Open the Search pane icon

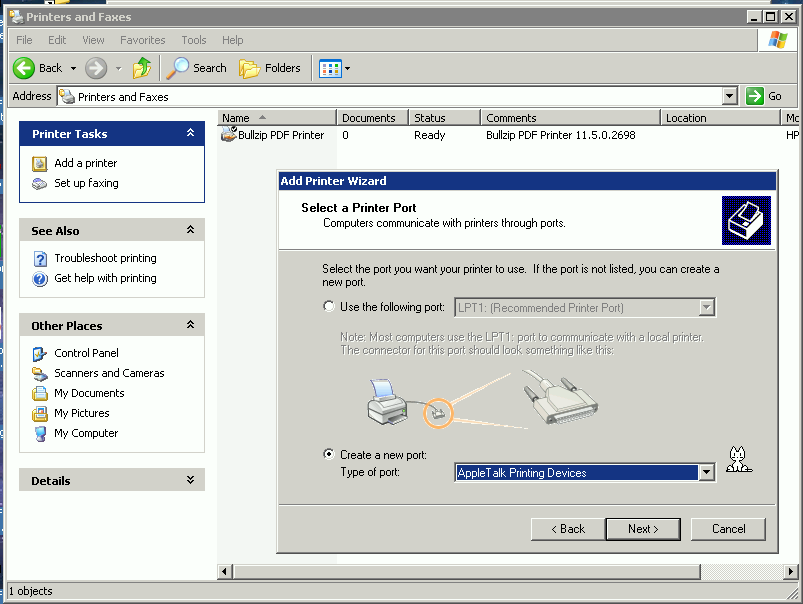click(x=177, y=68)
